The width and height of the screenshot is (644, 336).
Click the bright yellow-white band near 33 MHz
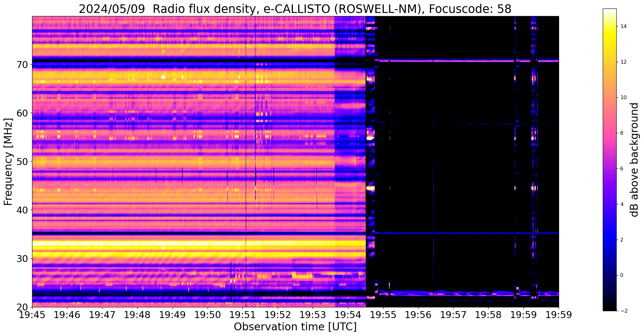pyautogui.click(x=198, y=243)
